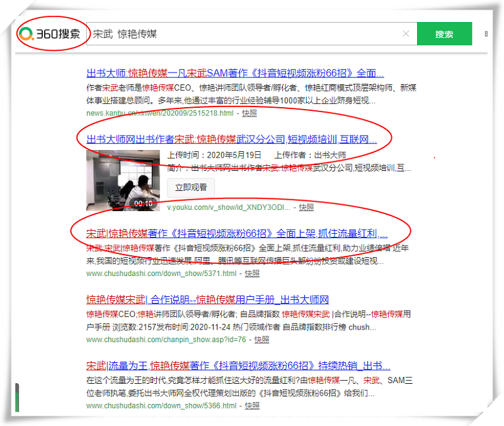Click the v.youku.com URL under the video
Viewport: 504px width, 426px height.
click(x=229, y=207)
